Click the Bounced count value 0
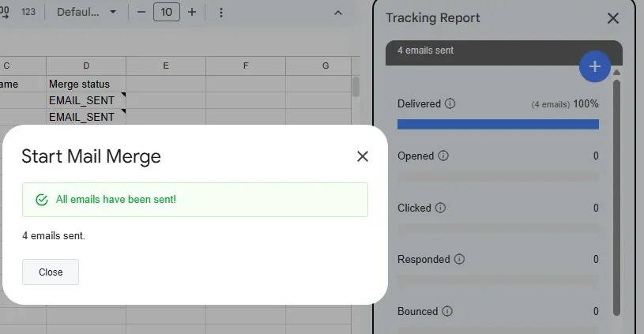This screenshot has width=644, height=334. point(596,311)
